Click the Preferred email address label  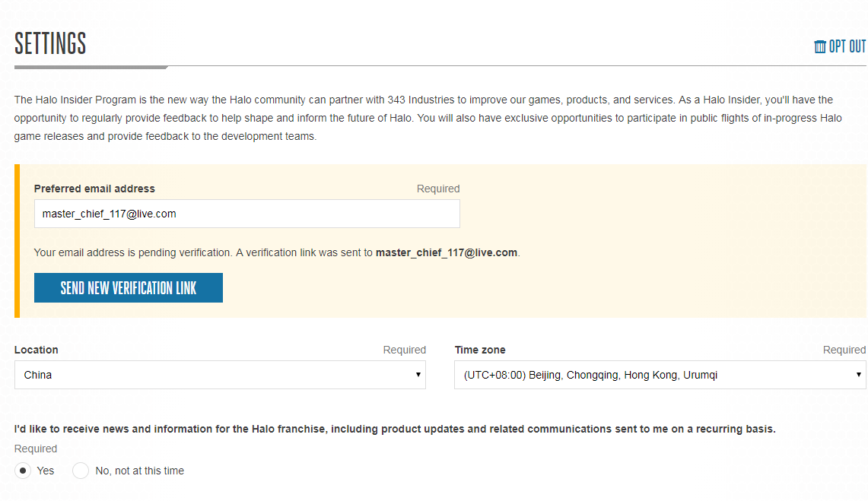[94, 189]
